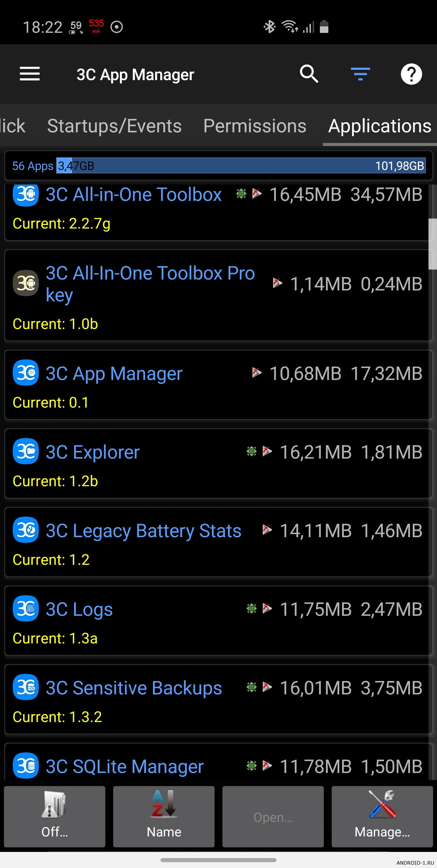
Task: Tap the greyed Open... button
Action: coord(273,816)
